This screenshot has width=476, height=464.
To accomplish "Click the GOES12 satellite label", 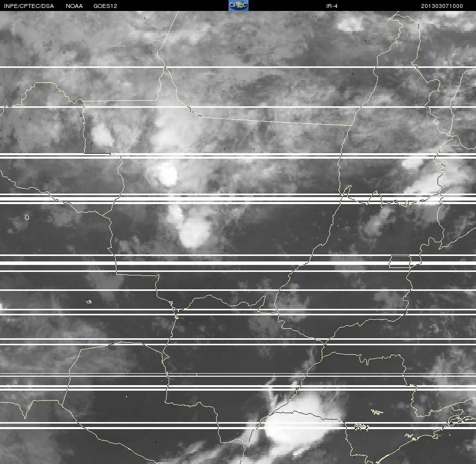I will coord(105,6).
